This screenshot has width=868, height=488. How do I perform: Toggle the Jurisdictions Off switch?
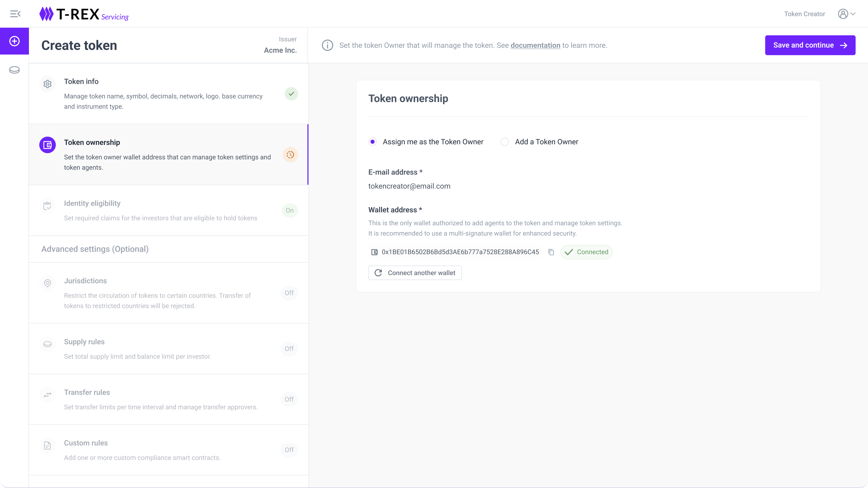[x=289, y=293]
